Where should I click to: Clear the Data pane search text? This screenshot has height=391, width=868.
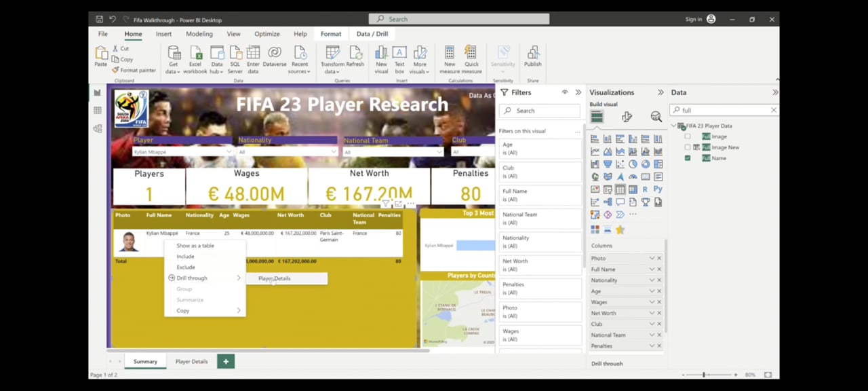click(774, 110)
